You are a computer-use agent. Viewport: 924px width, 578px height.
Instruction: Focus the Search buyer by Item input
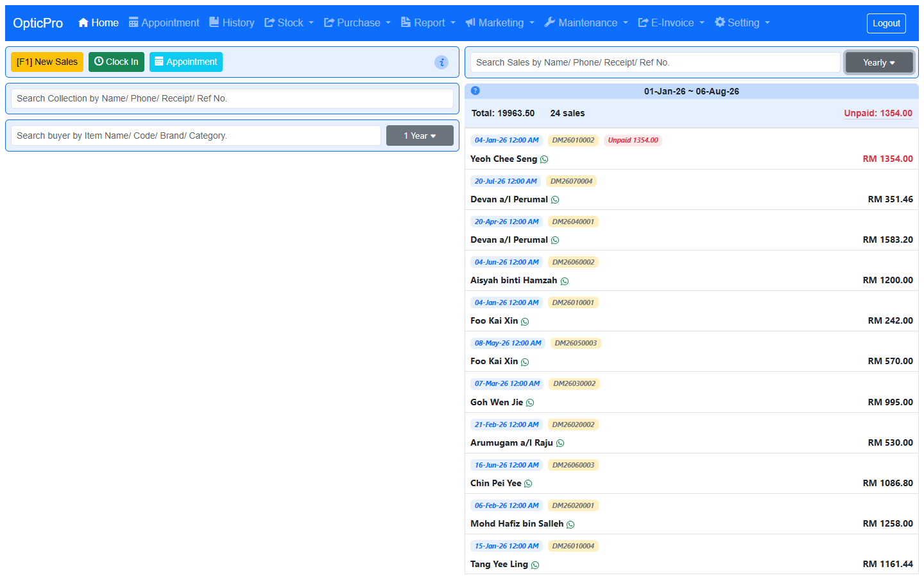click(x=196, y=136)
